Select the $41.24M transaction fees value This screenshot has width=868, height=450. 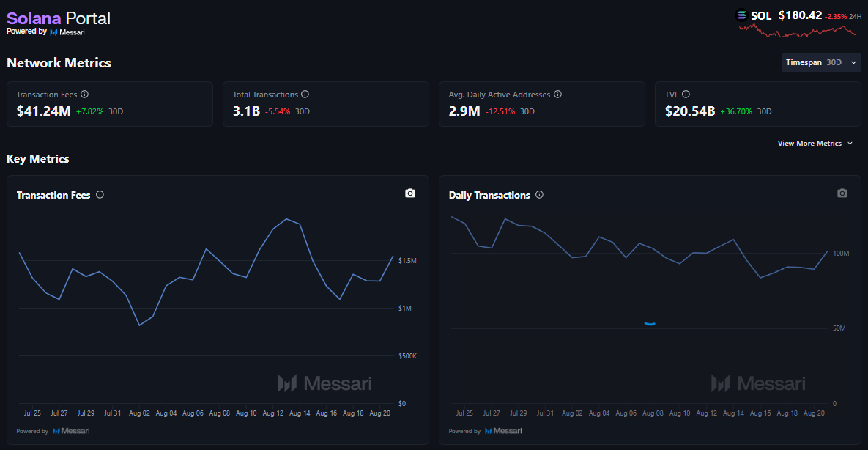(x=44, y=111)
